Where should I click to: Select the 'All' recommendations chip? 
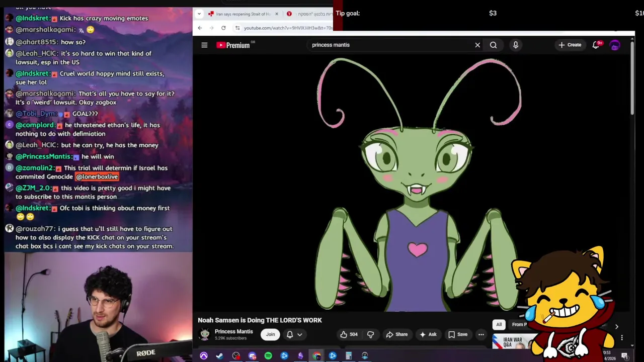click(x=499, y=324)
